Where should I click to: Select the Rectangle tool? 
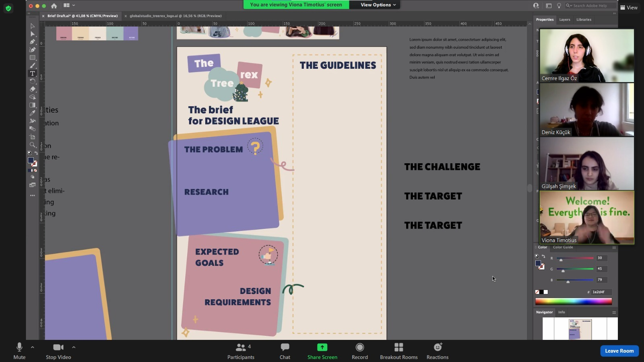click(x=33, y=58)
